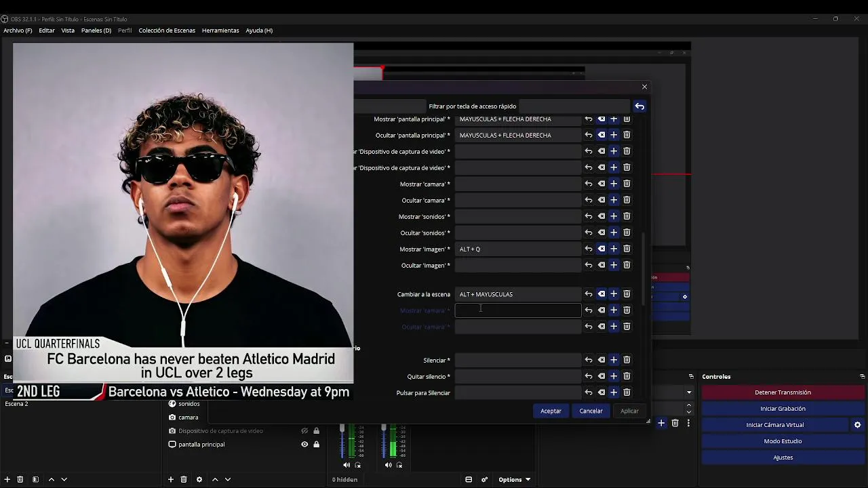Add a hotkey to Cambiar a la escena
The height and width of the screenshot is (488, 868).
pyautogui.click(x=614, y=294)
